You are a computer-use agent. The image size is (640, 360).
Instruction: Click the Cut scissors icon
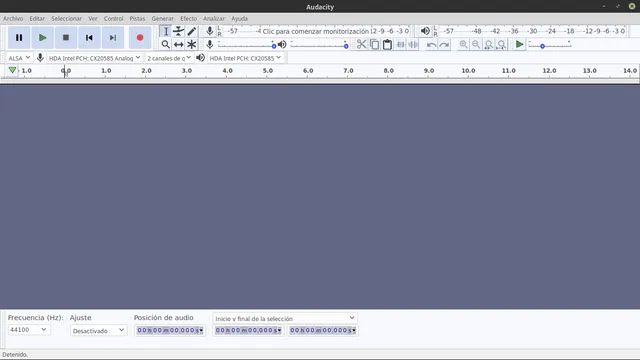coord(361,44)
